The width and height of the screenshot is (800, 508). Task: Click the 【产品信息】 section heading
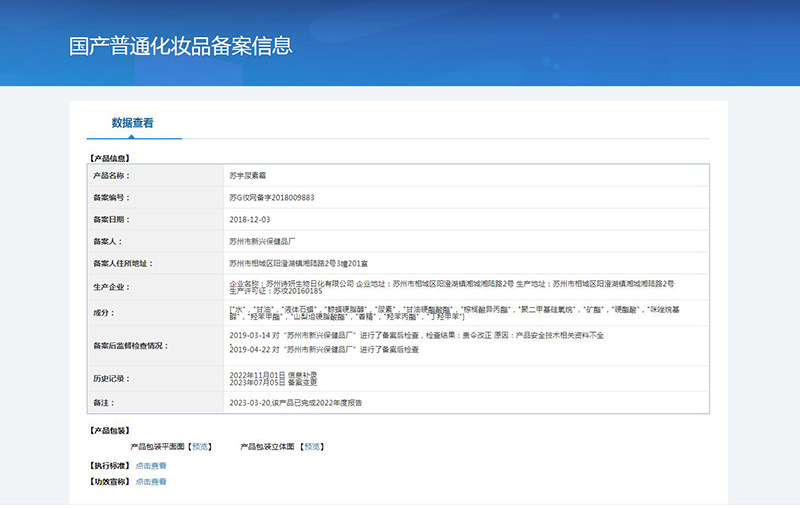(109, 158)
